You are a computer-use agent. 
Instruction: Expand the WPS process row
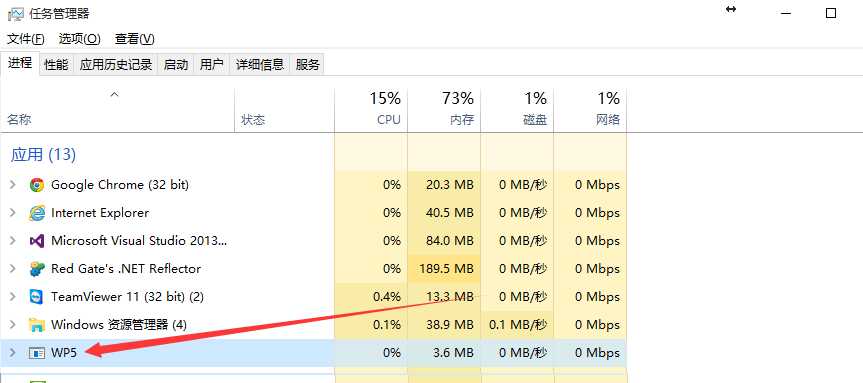click(x=13, y=353)
